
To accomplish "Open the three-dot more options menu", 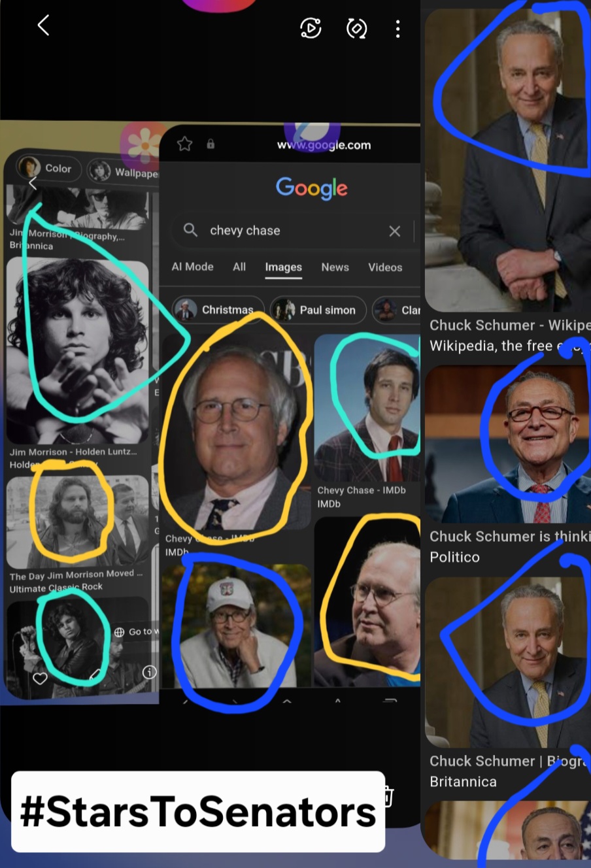I will (397, 28).
